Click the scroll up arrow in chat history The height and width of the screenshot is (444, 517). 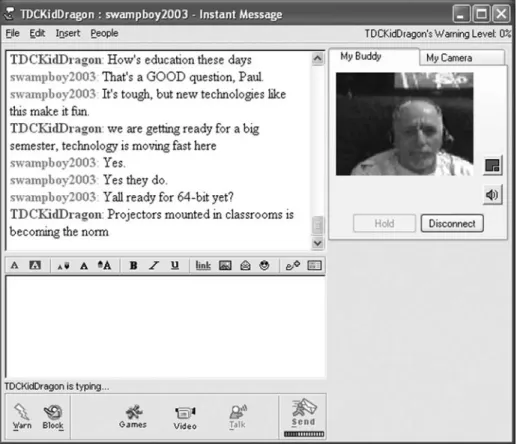[318, 59]
